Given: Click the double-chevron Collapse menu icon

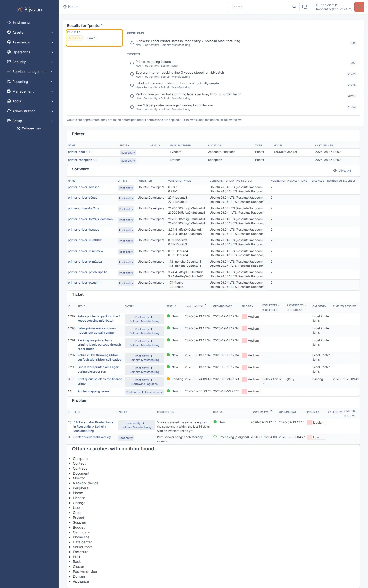Looking at the screenshot, I should click(18, 128).
